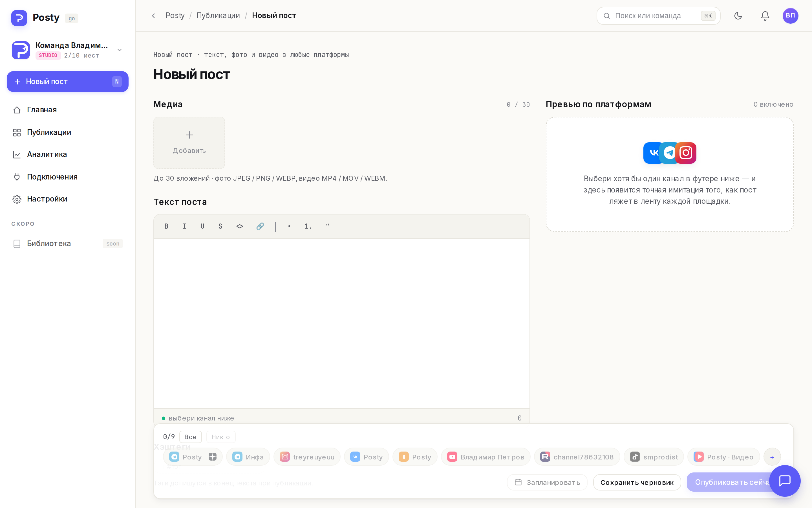Click Сохранить черновик button
Image resolution: width=812 pixels, height=508 pixels.
tap(637, 482)
